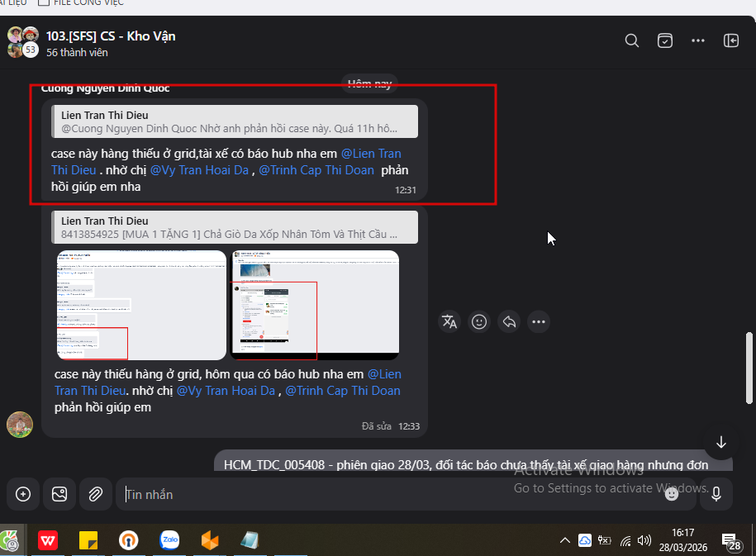Open the notebook app in taskbar
The height and width of the screenshot is (556, 756).
click(x=250, y=540)
